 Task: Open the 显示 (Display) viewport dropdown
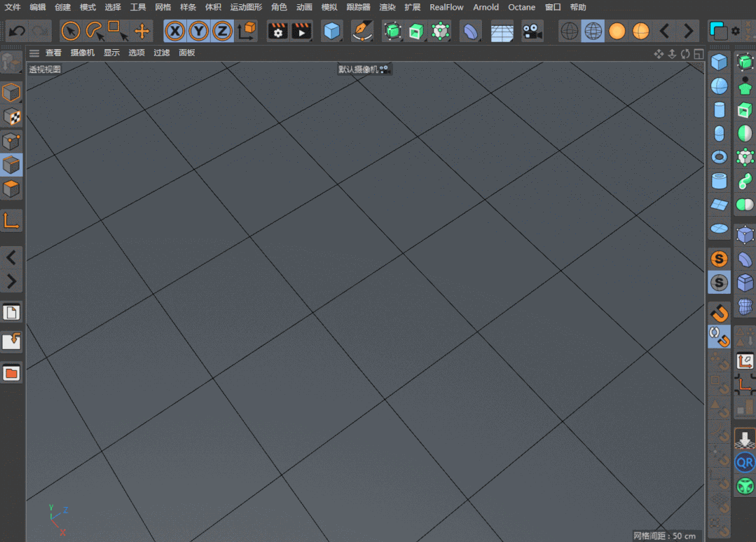point(111,53)
